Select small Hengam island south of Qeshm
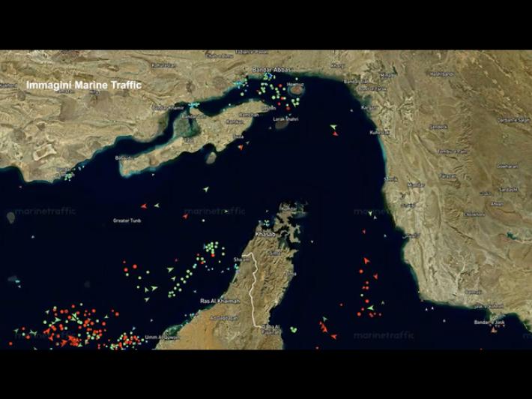Screen dimensions: 532x399 211,158
